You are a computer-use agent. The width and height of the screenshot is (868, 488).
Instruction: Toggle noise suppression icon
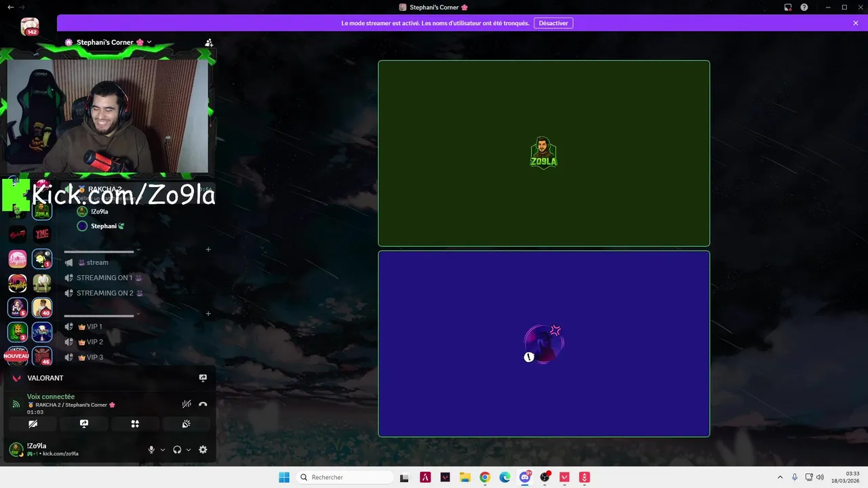click(186, 404)
